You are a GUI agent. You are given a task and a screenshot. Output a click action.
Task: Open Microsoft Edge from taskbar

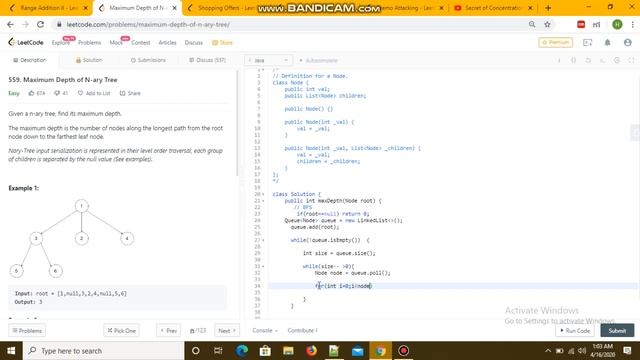pos(242,351)
